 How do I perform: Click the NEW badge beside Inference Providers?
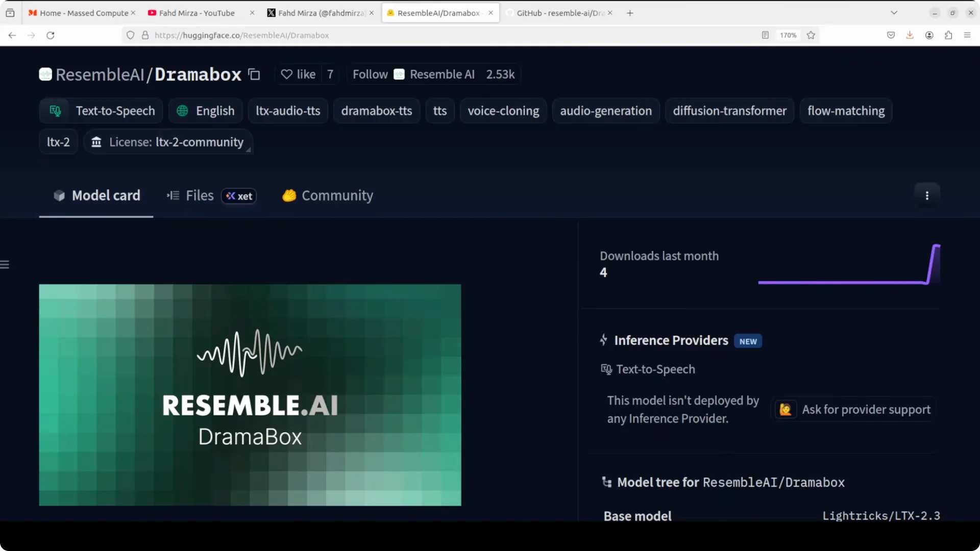click(x=748, y=341)
